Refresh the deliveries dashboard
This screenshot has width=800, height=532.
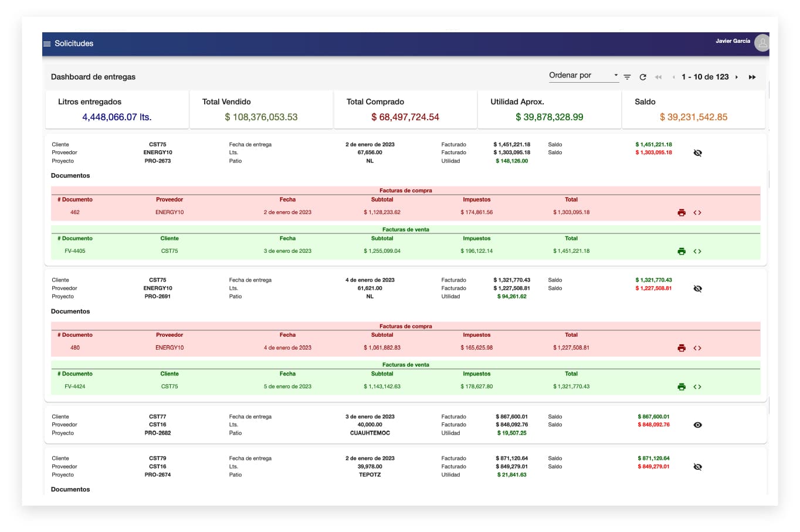(643, 77)
